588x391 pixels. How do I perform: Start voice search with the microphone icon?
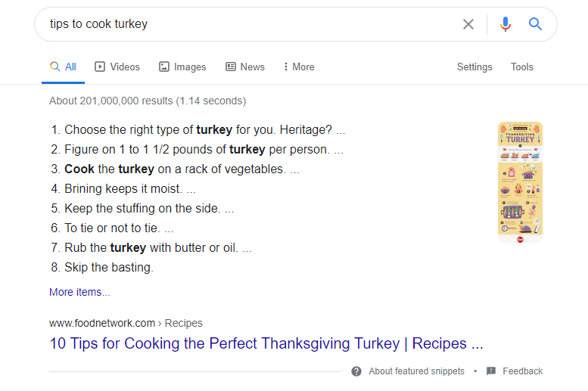coord(506,24)
